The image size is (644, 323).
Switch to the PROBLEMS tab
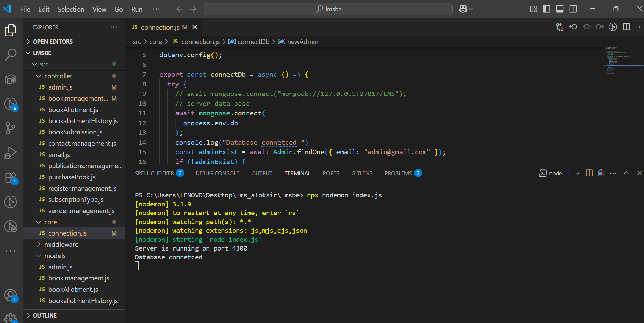click(398, 173)
